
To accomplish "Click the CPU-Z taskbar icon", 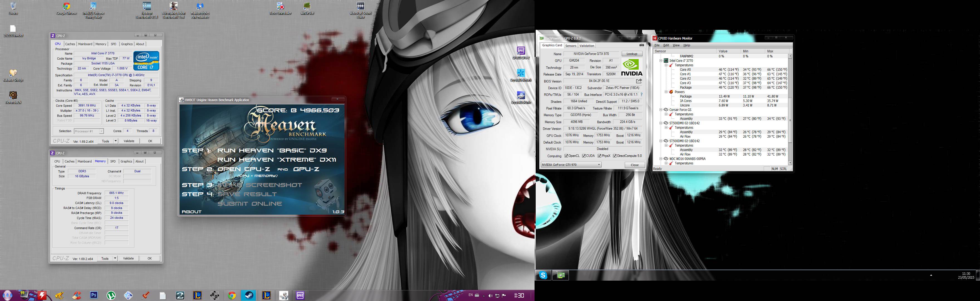I will point(300,295).
